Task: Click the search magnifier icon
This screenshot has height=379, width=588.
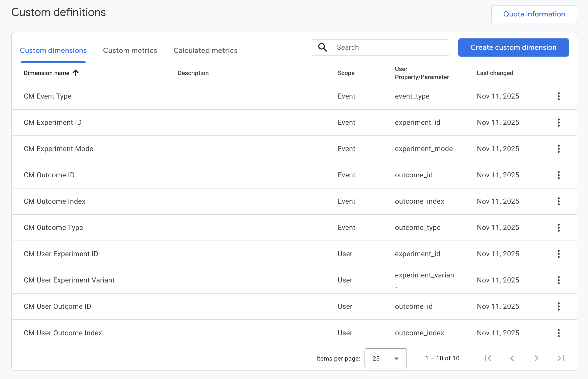Action: (x=323, y=48)
